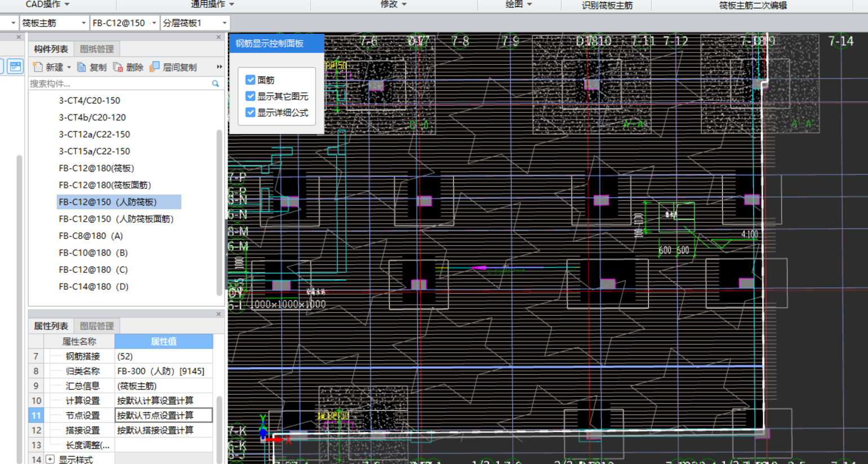868x464 pixels.
Task: Close the 属性列表 panel
Action: pos(219,314)
